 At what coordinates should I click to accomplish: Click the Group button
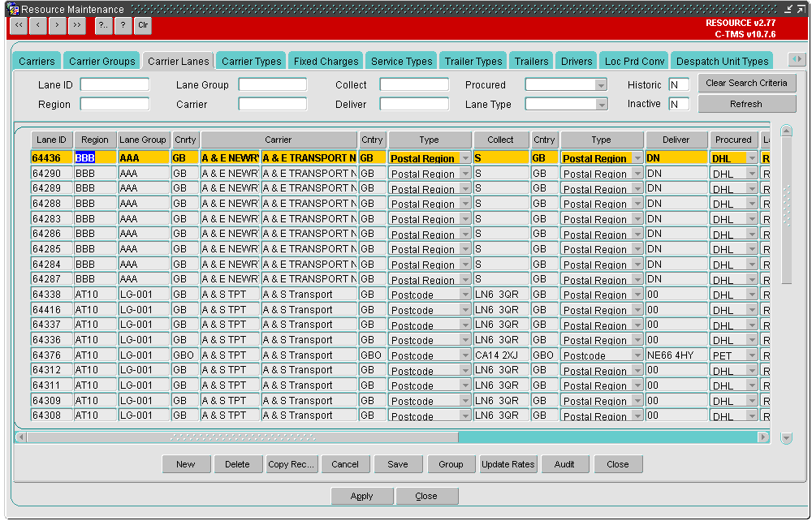tap(451, 464)
